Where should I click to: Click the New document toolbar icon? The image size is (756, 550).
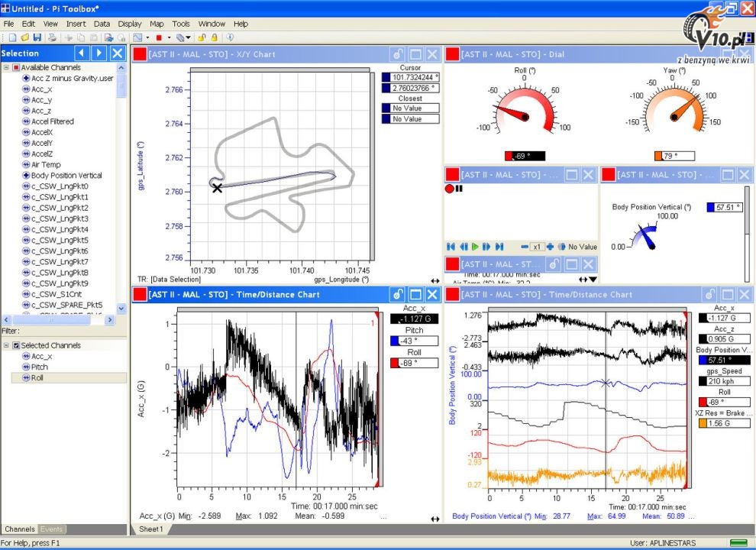(x=13, y=37)
